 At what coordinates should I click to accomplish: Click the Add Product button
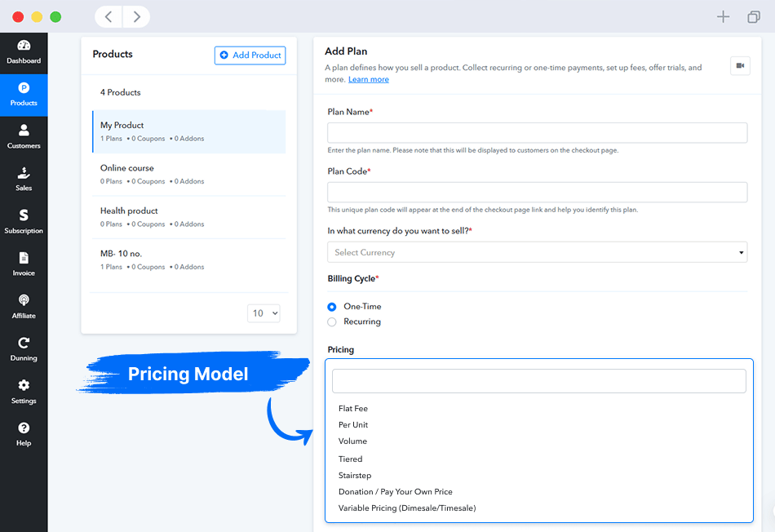[250, 55]
